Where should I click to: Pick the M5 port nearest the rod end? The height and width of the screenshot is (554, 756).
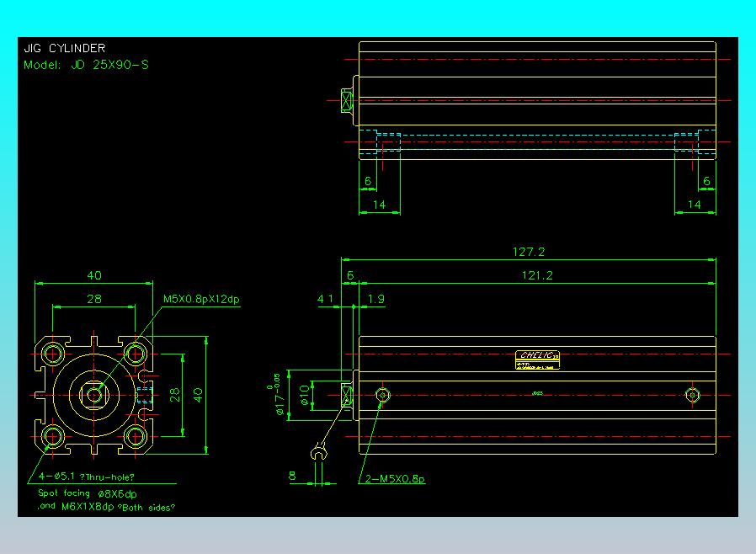click(383, 395)
